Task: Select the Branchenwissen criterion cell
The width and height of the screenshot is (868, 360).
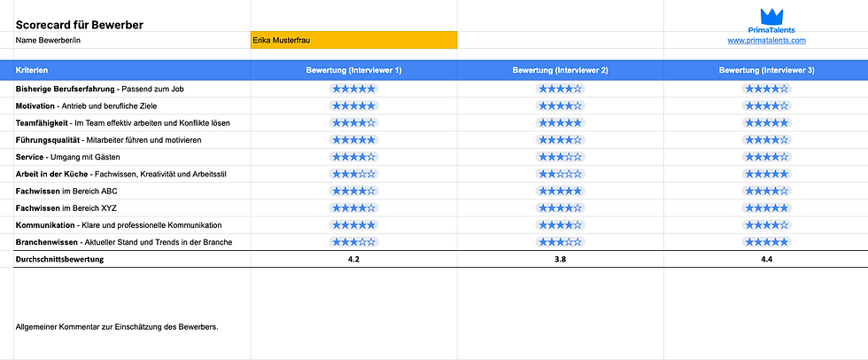Action: point(132,242)
